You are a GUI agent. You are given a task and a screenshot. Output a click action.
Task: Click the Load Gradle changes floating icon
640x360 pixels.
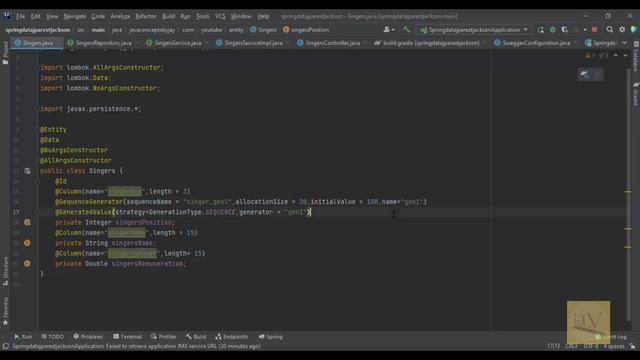tap(585, 75)
